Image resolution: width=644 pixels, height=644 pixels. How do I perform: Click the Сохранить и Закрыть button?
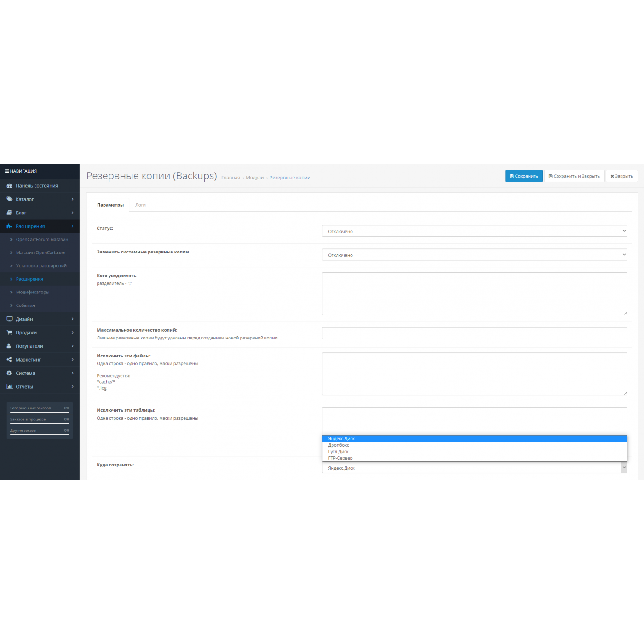click(x=574, y=176)
